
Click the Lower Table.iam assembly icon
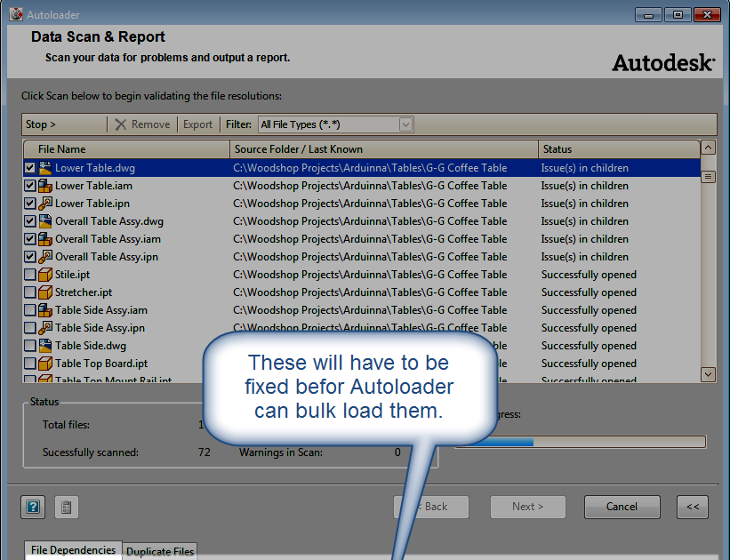click(x=46, y=185)
